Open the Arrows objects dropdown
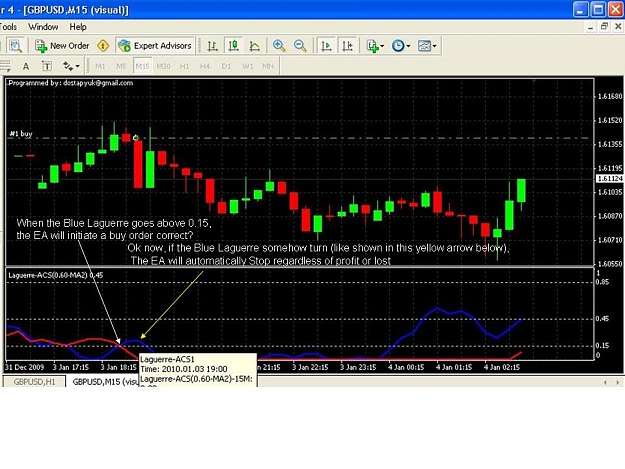This screenshot has height=469, width=625. [71, 67]
